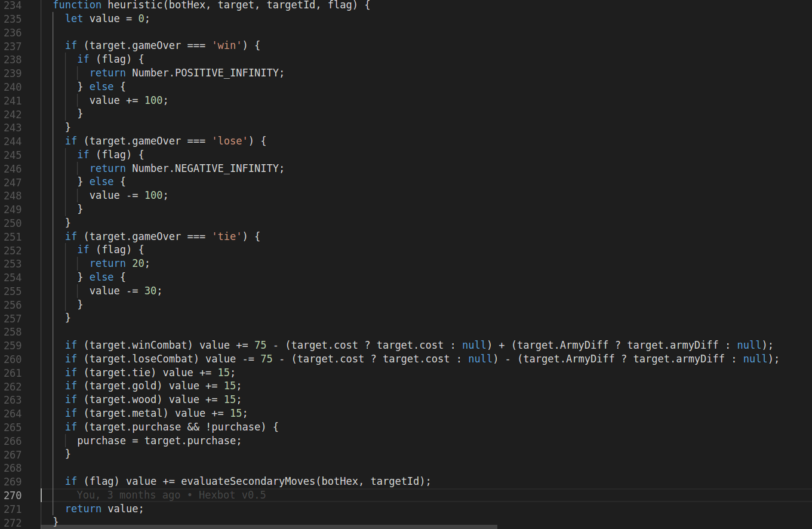Click line number 265 in the gutter
Screen dimensions: 812x529
coord(13,427)
